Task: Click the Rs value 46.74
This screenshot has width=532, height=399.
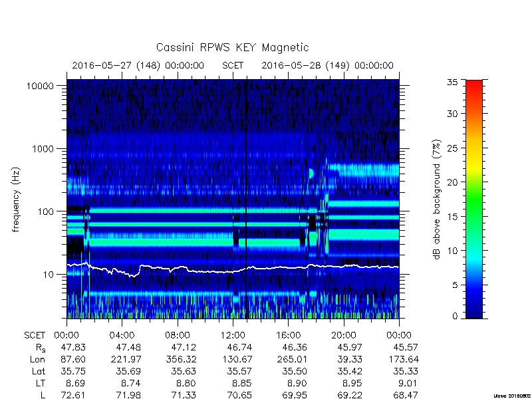Action: pyautogui.click(x=239, y=347)
